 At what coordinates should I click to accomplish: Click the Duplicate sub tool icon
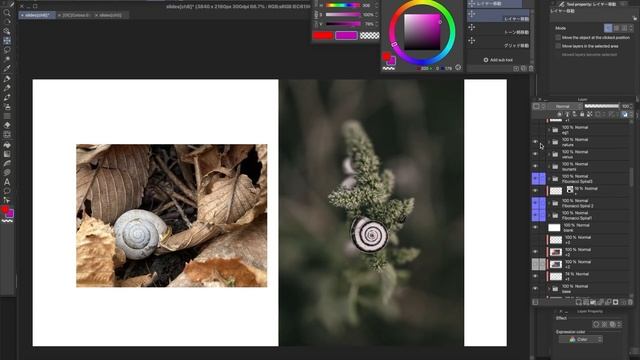(x=524, y=69)
